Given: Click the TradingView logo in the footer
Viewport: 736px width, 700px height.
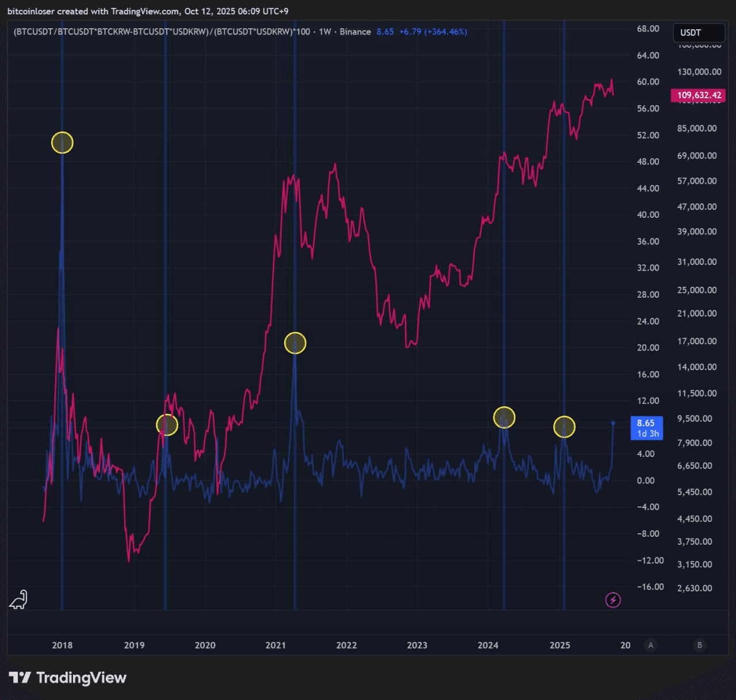Looking at the screenshot, I should (68, 678).
